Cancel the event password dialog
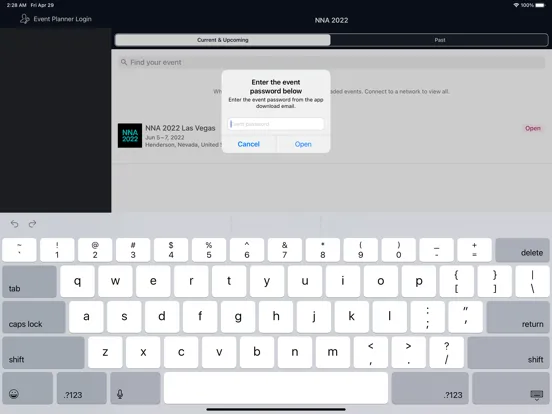 [249, 144]
